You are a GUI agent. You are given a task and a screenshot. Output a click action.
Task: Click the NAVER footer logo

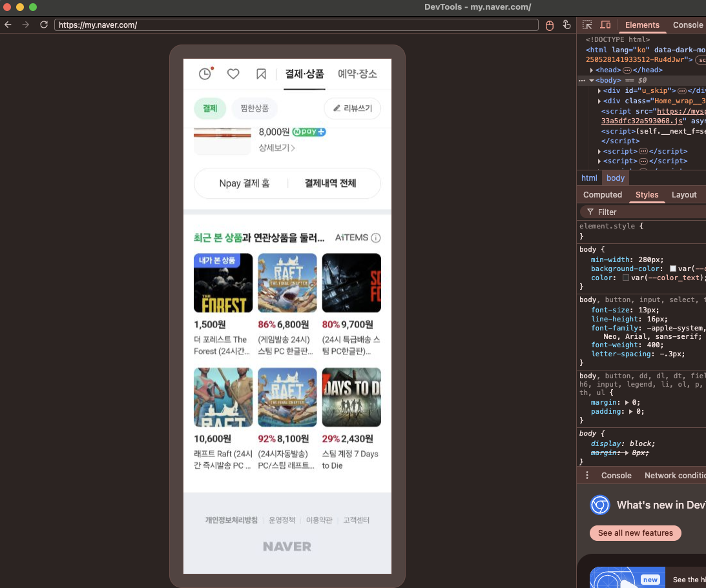(287, 547)
